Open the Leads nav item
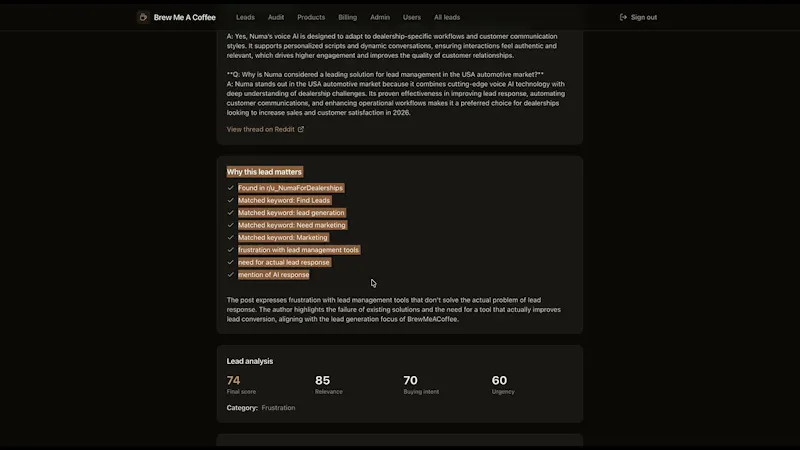 pos(245,17)
